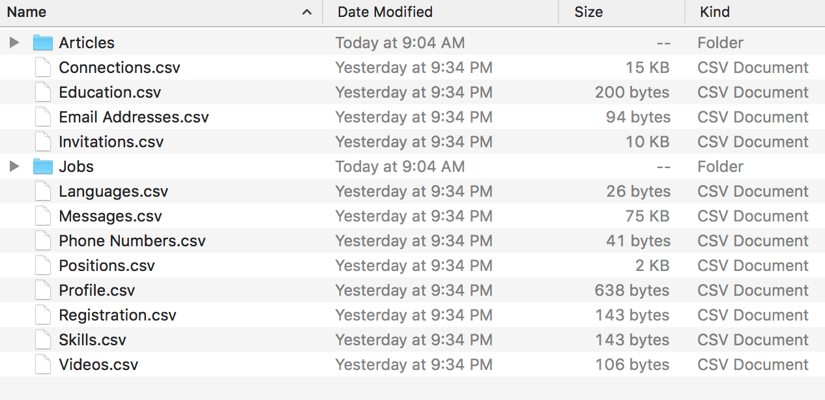Click the Positions.csv file icon
Screen dimensions: 825x400
click(43, 265)
